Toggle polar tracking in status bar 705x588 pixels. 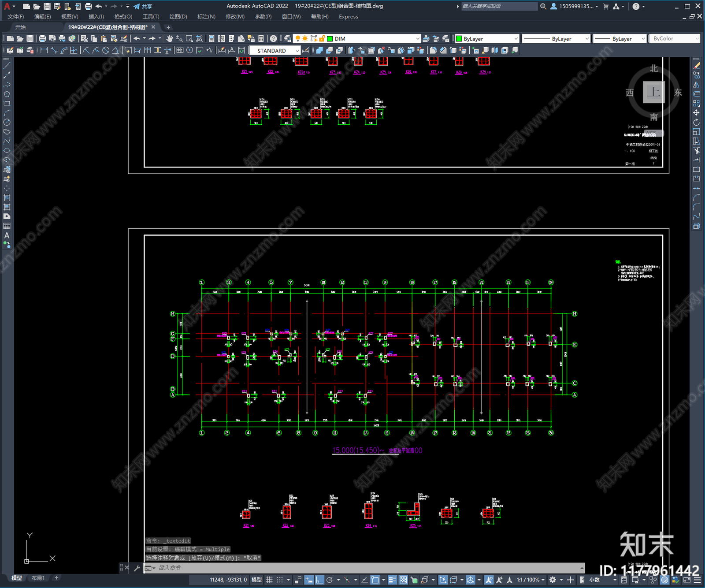[x=330, y=580]
